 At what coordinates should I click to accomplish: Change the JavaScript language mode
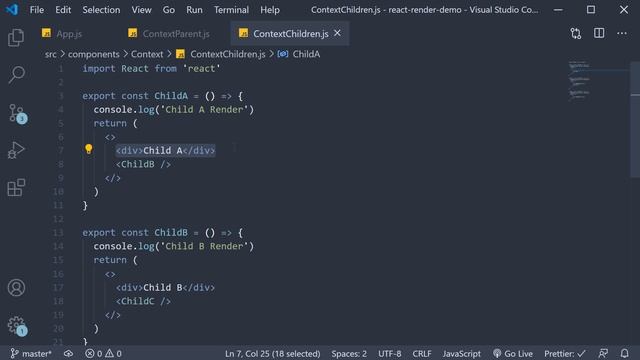click(x=462, y=353)
